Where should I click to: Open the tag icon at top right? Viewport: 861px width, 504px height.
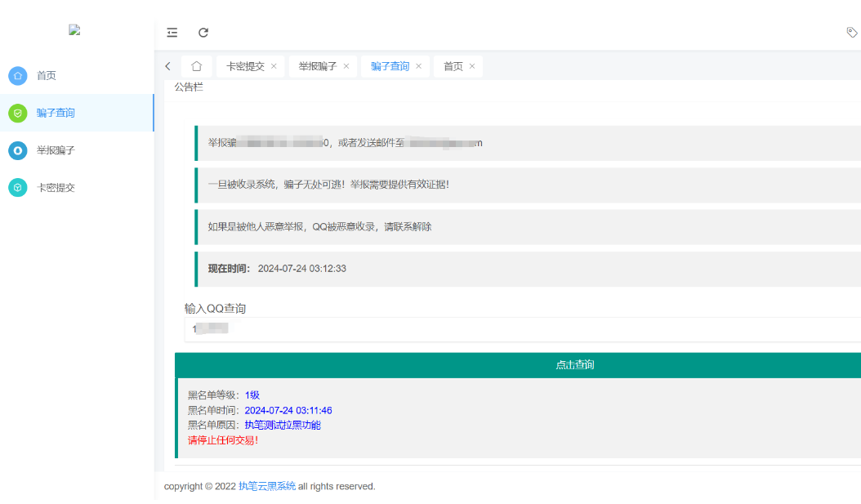[x=852, y=33]
